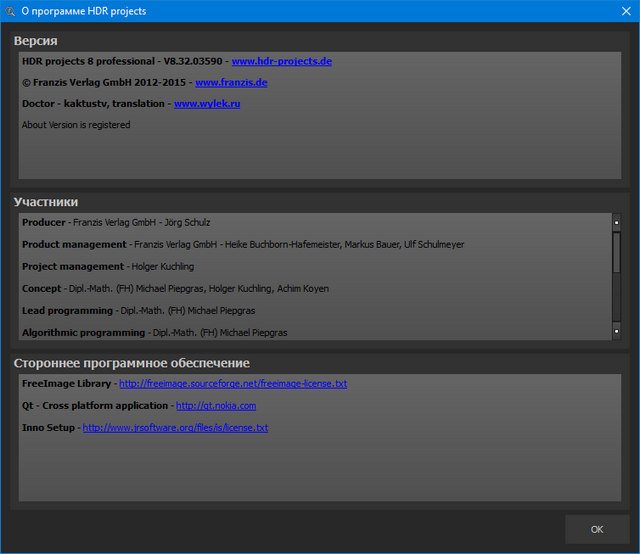Click the Project management credit entry

click(107, 267)
